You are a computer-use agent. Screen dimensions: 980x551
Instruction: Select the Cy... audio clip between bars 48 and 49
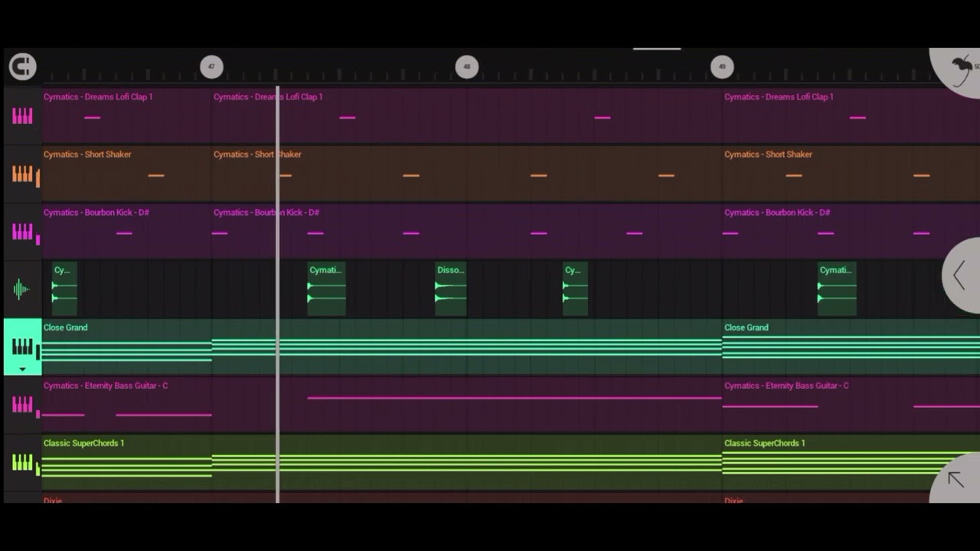click(575, 289)
